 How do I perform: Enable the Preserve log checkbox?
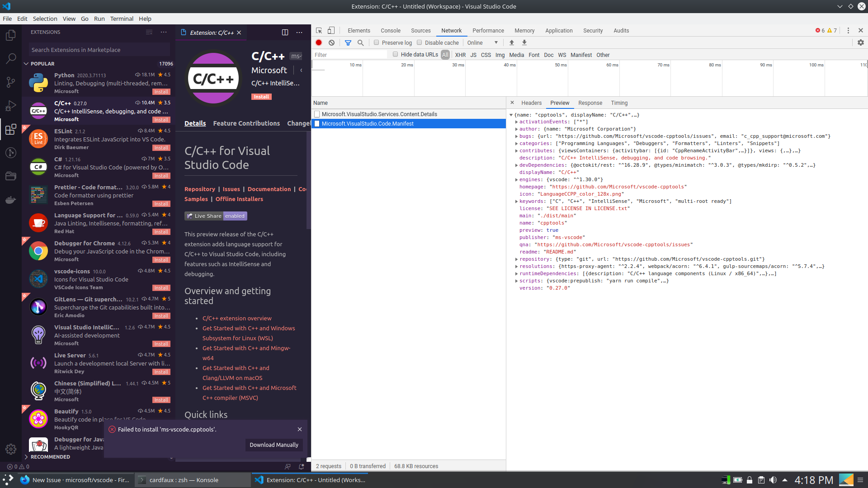pyautogui.click(x=377, y=42)
